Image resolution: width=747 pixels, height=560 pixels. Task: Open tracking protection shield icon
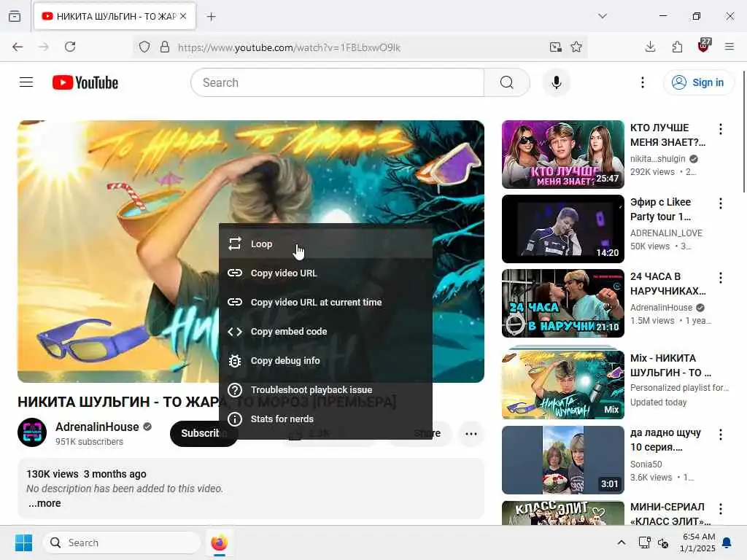pyautogui.click(x=144, y=47)
